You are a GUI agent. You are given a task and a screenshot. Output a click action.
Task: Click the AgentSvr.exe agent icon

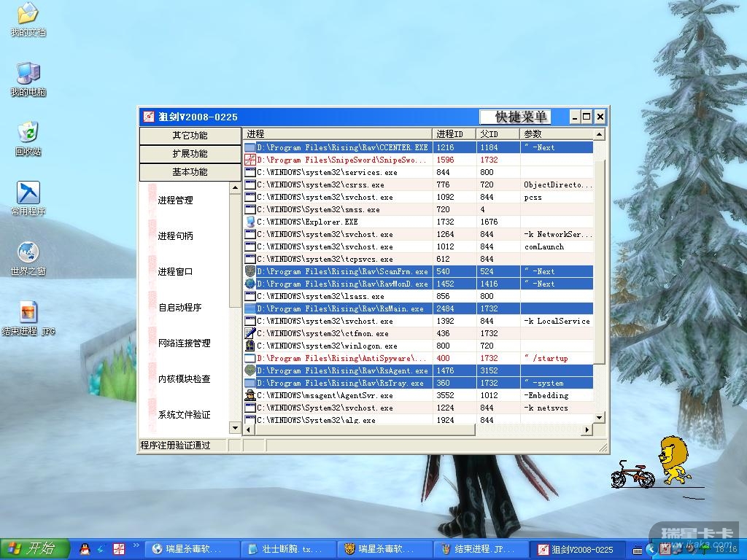tap(250, 395)
